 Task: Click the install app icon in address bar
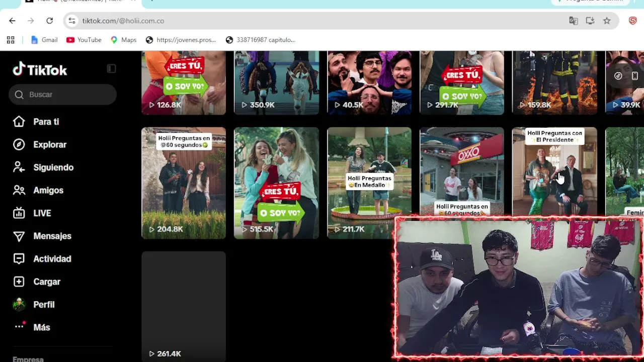point(590,21)
